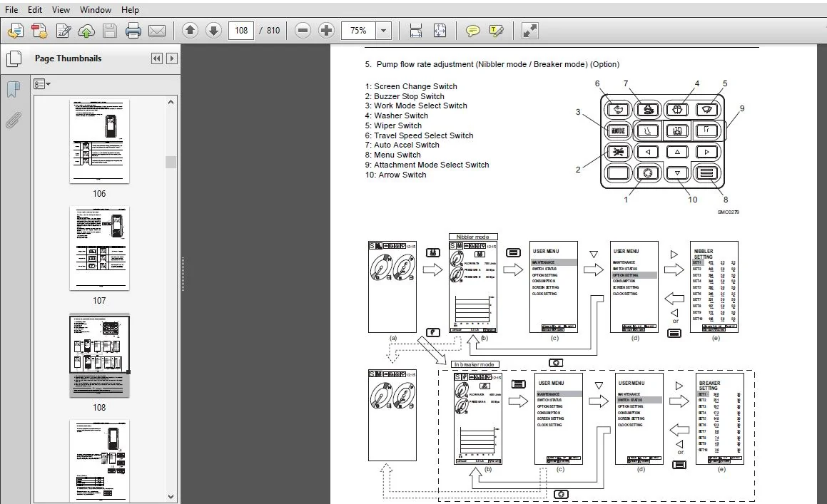Click the Edit/Sign document icon
827x504 pixels.
click(x=64, y=31)
